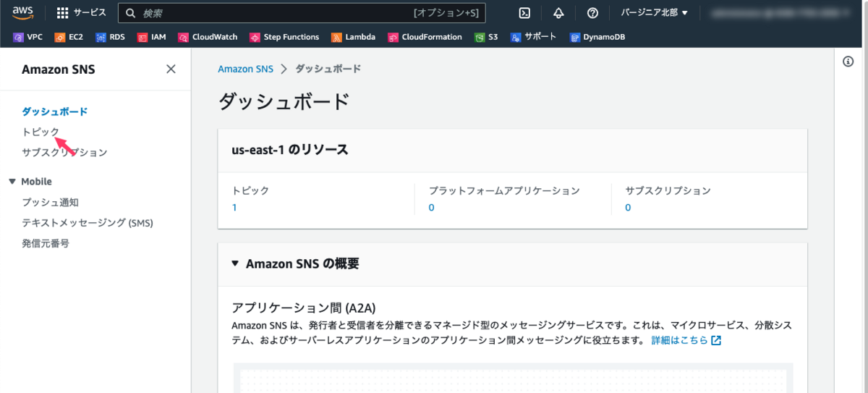
Task: Click inside the search field
Action: click(302, 13)
